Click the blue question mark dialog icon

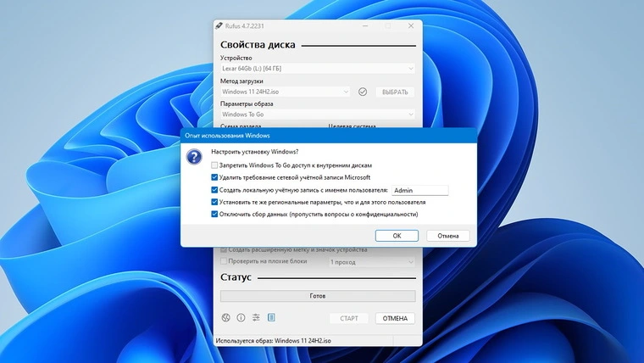[194, 158]
